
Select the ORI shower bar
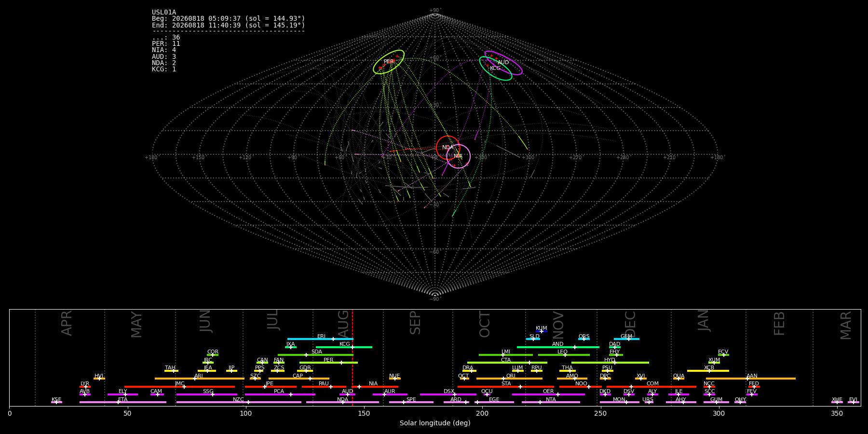tap(509, 379)
